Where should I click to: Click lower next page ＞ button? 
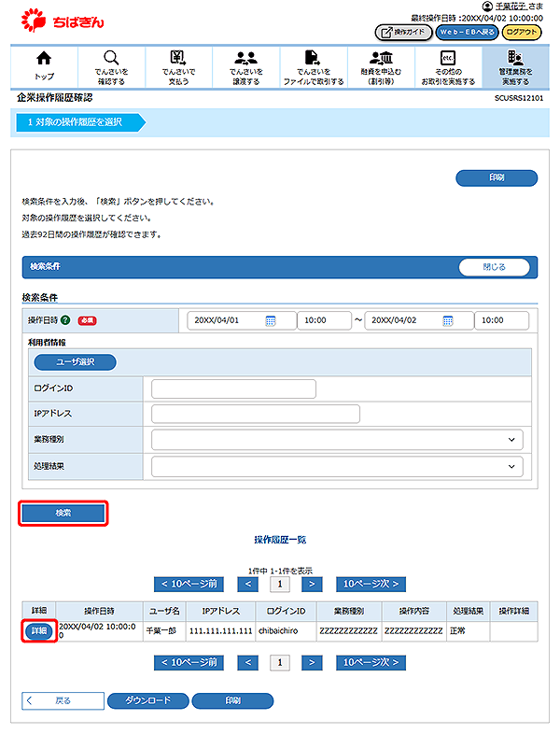tap(312, 663)
